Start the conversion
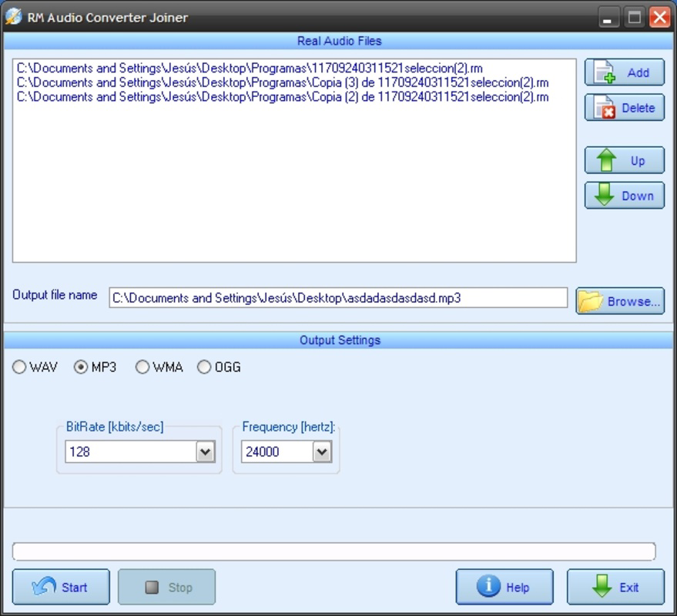677x616 pixels. pyautogui.click(x=61, y=587)
